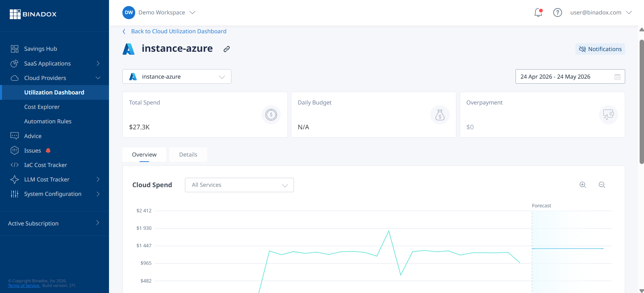644x293 pixels.
Task: Click the System Configuration sliders icon
Action: click(14, 194)
